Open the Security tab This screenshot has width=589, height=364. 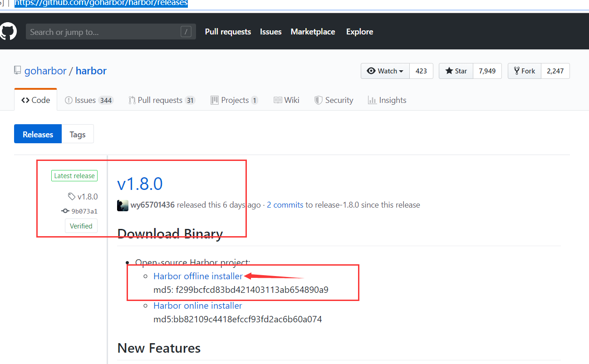pyautogui.click(x=334, y=100)
